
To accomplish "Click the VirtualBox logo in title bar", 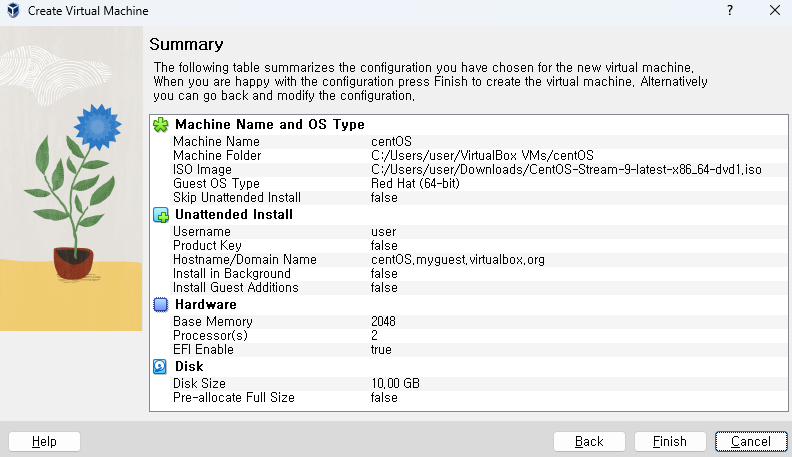I will coord(13,10).
